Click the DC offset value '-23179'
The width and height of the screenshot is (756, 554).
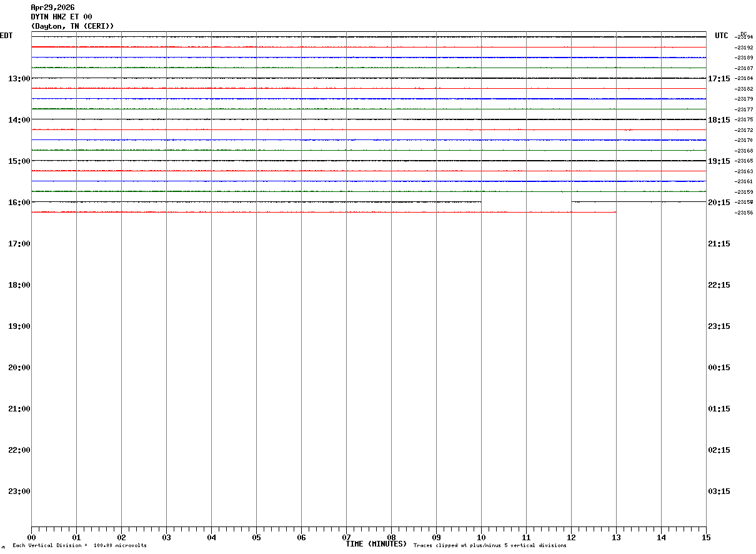(x=744, y=99)
